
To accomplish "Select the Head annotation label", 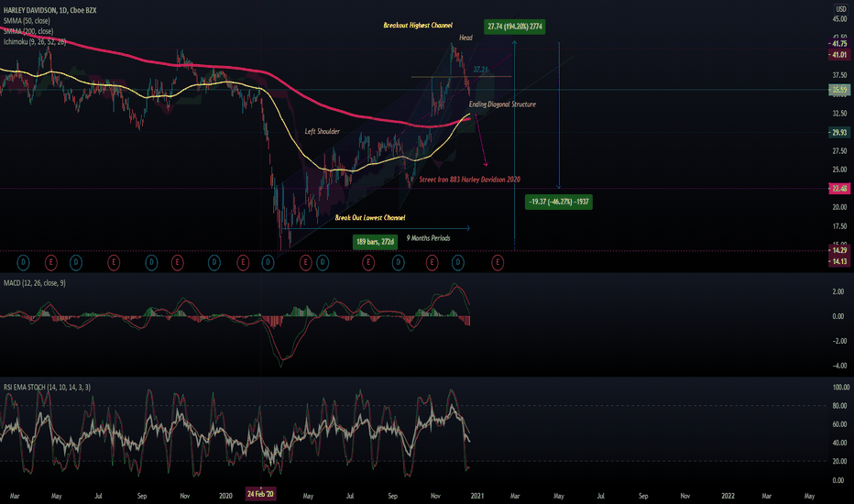I will (x=465, y=38).
